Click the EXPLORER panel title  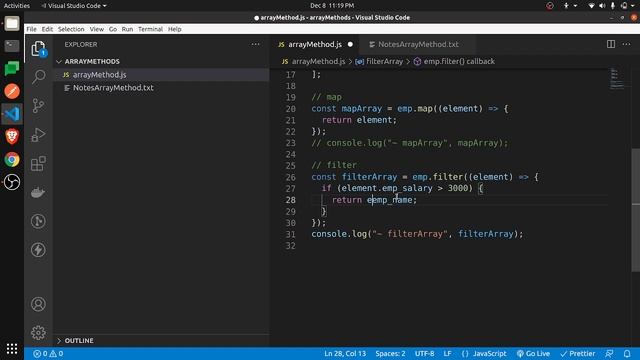pos(81,44)
